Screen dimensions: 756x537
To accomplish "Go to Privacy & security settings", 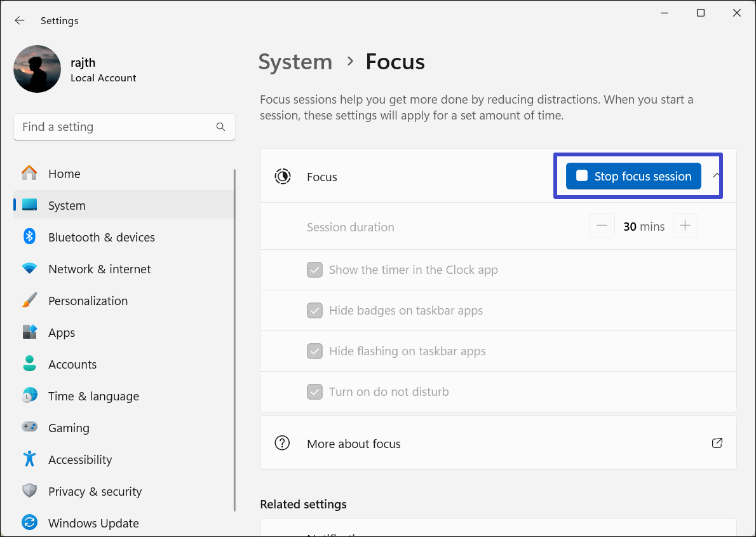I will 95,491.
